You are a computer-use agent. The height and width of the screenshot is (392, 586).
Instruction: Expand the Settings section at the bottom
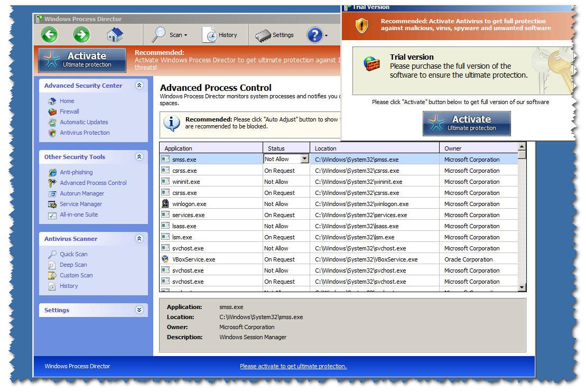coord(139,311)
